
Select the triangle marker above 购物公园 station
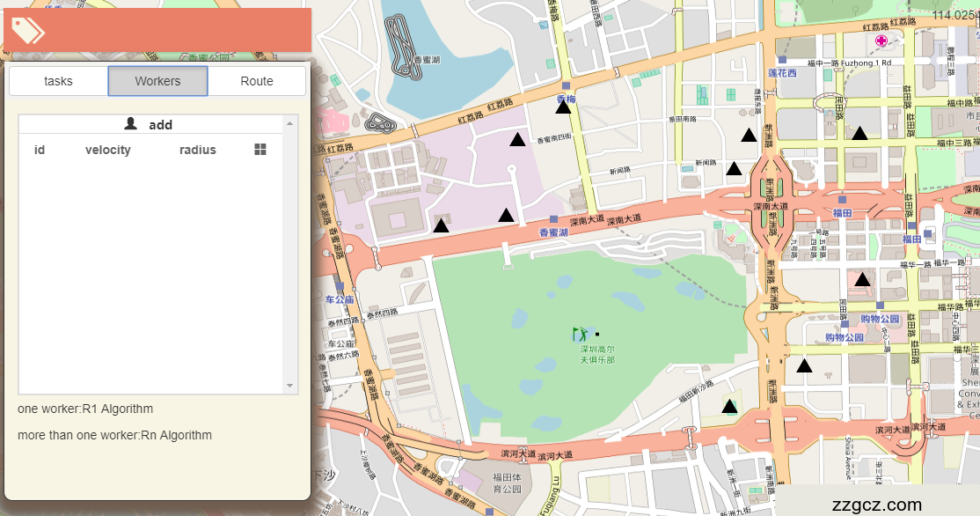(862, 280)
